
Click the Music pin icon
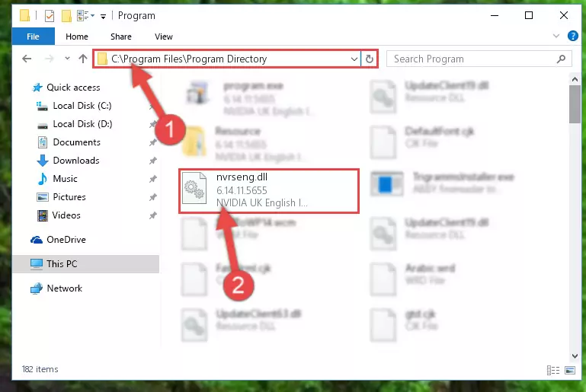(x=153, y=179)
